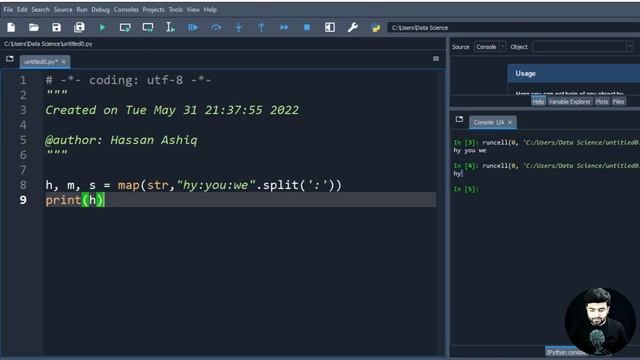
Task: Click the @author: Hassan Ashiq line
Action: pyautogui.click(x=121, y=140)
